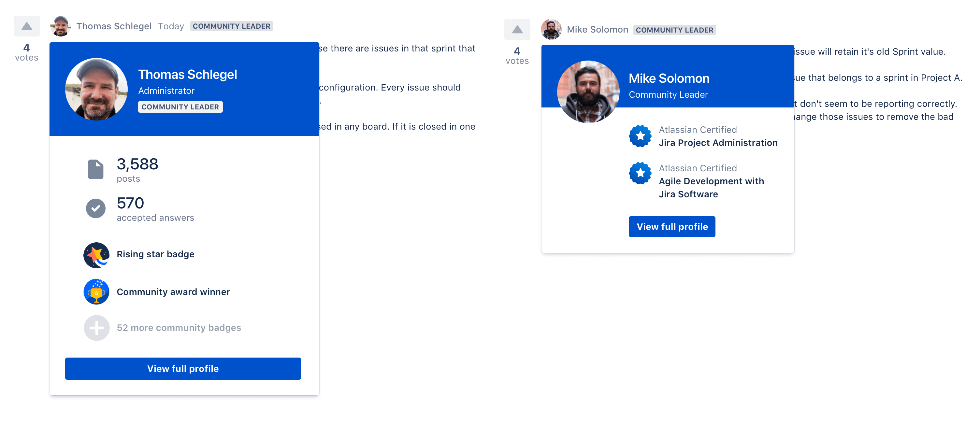
Task: Click the 52 more community badges text
Action: (179, 328)
